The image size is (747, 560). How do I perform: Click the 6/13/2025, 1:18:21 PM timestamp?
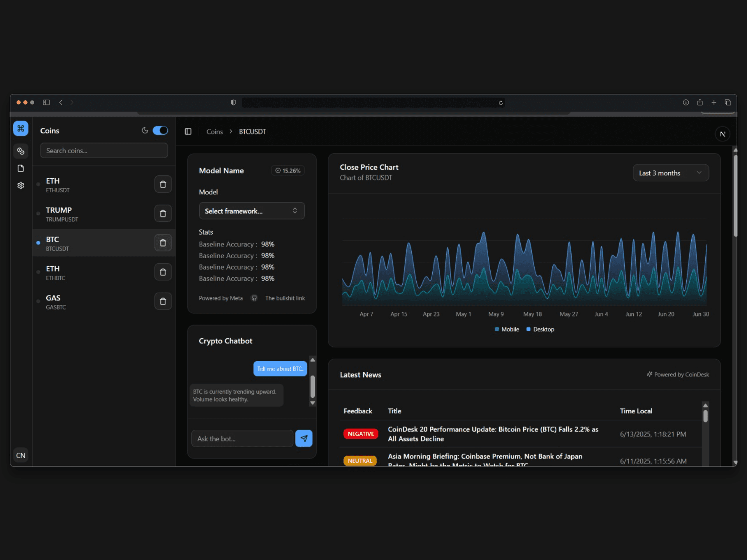(x=653, y=434)
